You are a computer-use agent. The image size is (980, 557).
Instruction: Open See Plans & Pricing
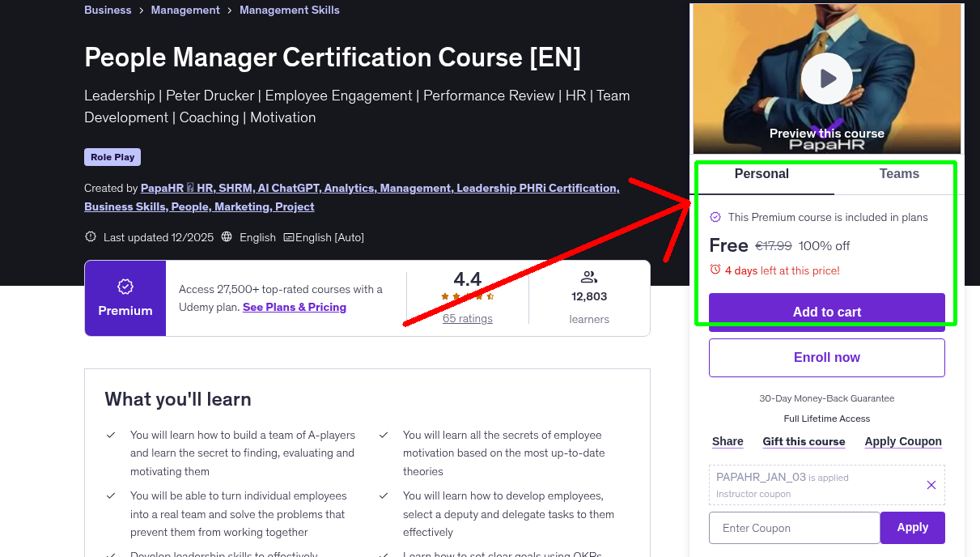point(295,307)
